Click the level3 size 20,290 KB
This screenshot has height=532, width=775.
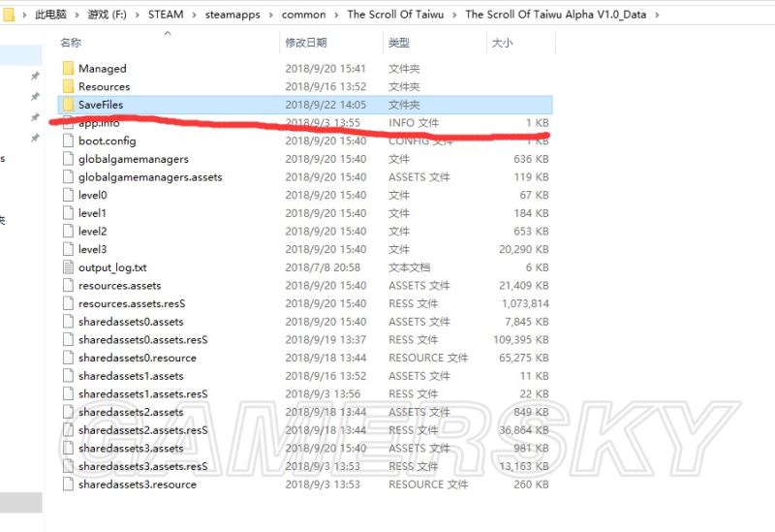pos(524,249)
